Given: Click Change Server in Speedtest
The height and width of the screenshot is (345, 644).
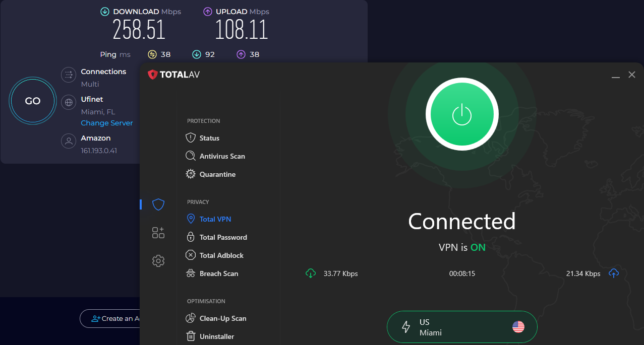Looking at the screenshot, I should (x=106, y=123).
